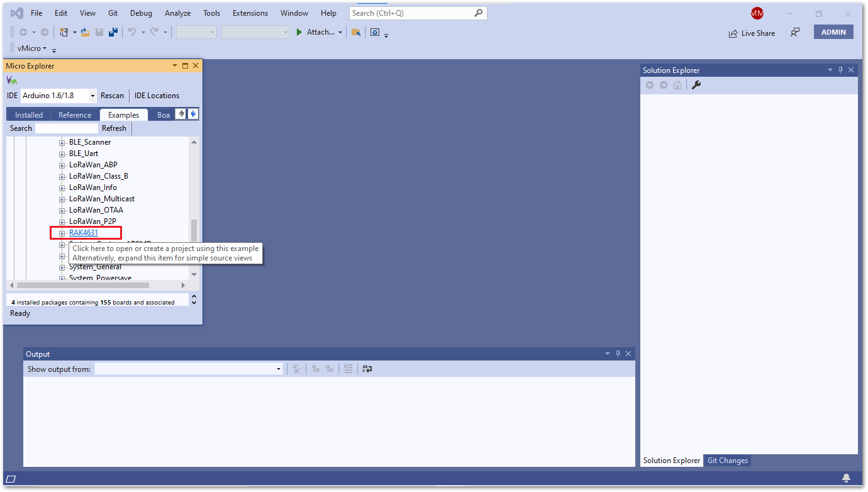Viewport: 868px width, 492px height.
Task: Click the left tab scroll arrow
Action: pyautogui.click(x=181, y=114)
